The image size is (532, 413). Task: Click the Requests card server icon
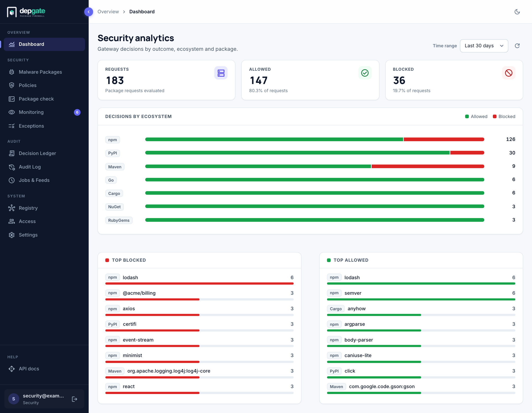pyautogui.click(x=221, y=73)
